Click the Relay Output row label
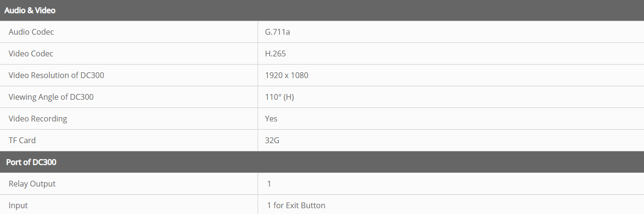 (x=32, y=184)
